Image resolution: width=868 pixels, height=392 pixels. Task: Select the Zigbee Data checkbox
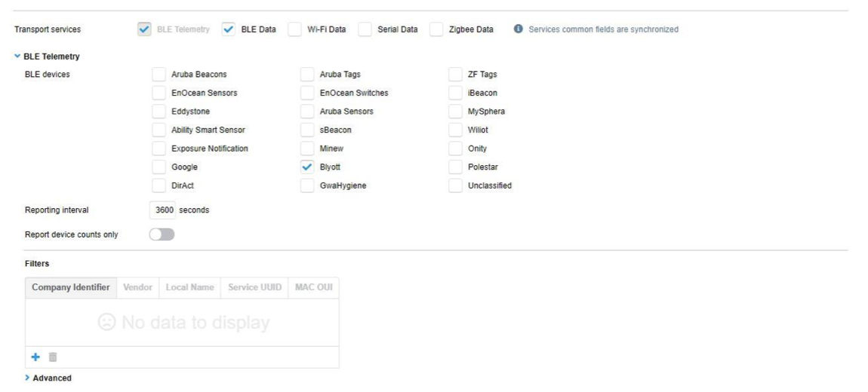click(436, 29)
